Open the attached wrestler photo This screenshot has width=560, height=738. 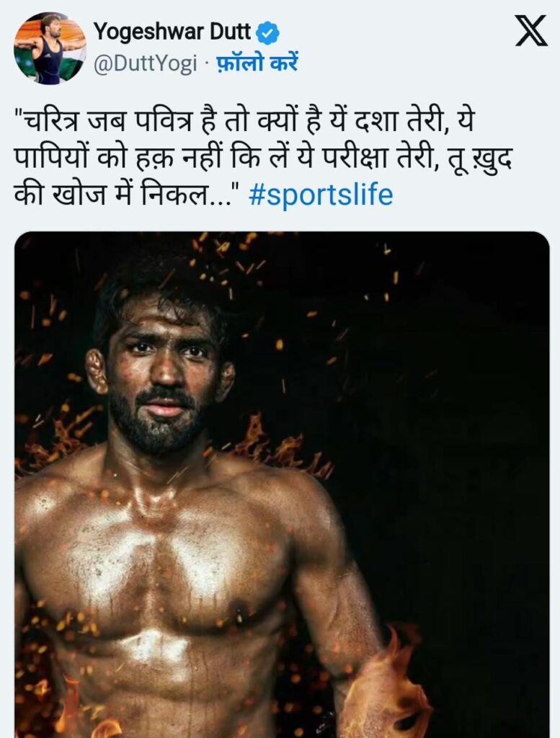tap(282, 485)
